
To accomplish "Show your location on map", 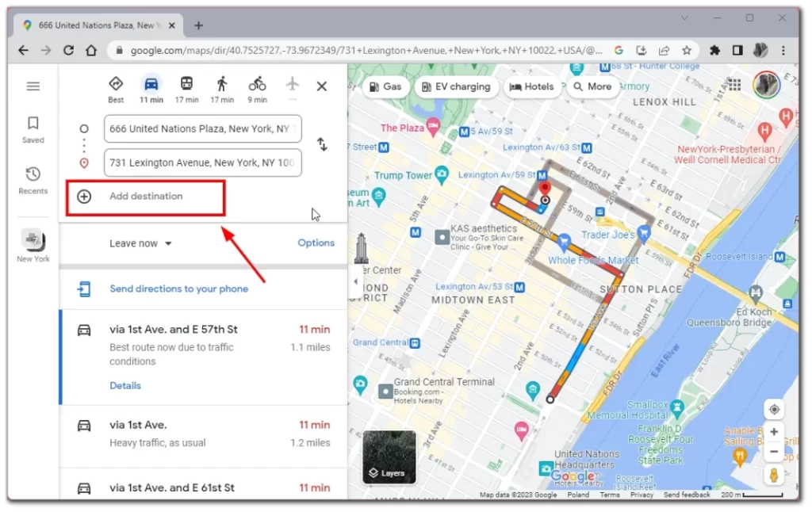I will [x=774, y=410].
